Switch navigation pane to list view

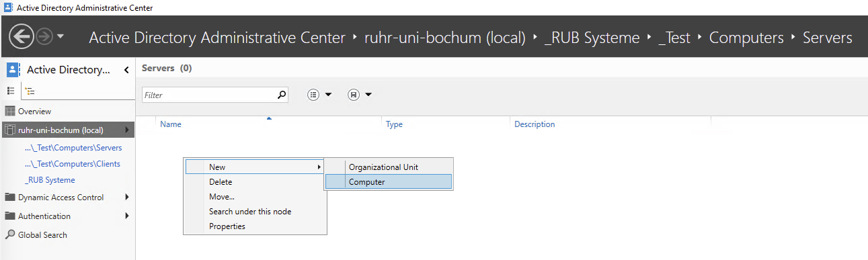pyautogui.click(x=11, y=90)
